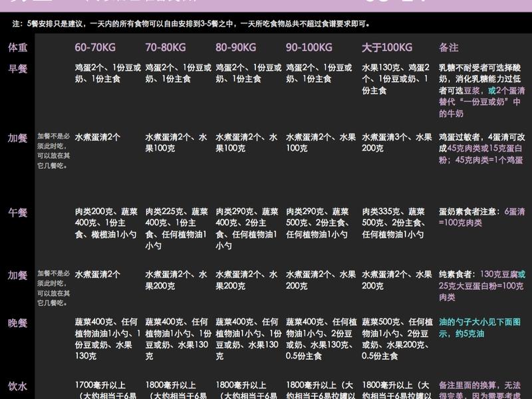Click the lunch cell mentioning 橄榄油1小勺

coord(106,223)
